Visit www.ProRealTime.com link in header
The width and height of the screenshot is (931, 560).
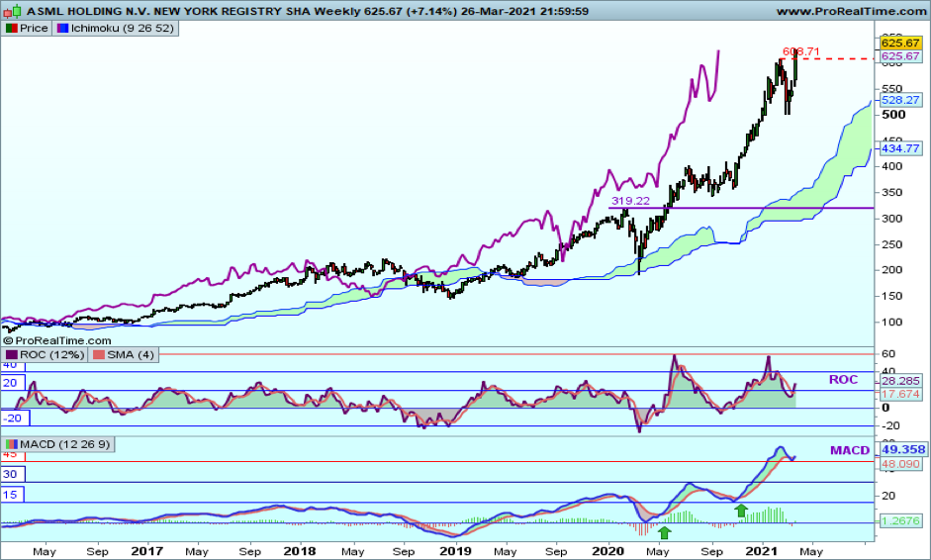(x=851, y=11)
